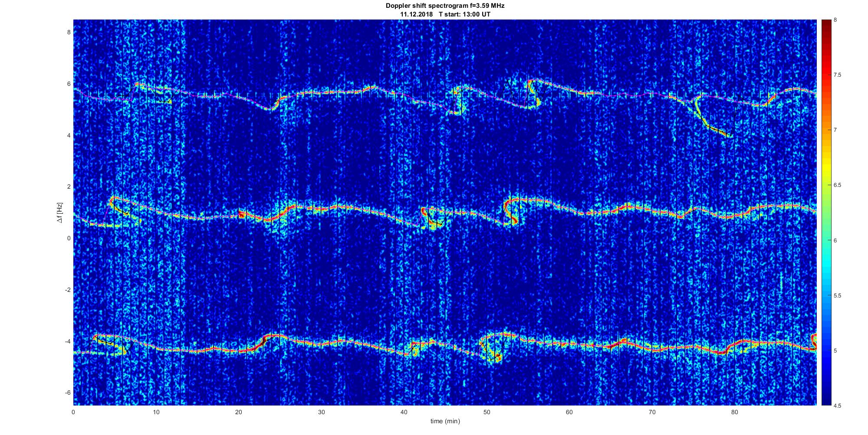Click the colorbar tick label '5.5'
Viewport: 868px width, 435px height.
click(x=837, y=296)
